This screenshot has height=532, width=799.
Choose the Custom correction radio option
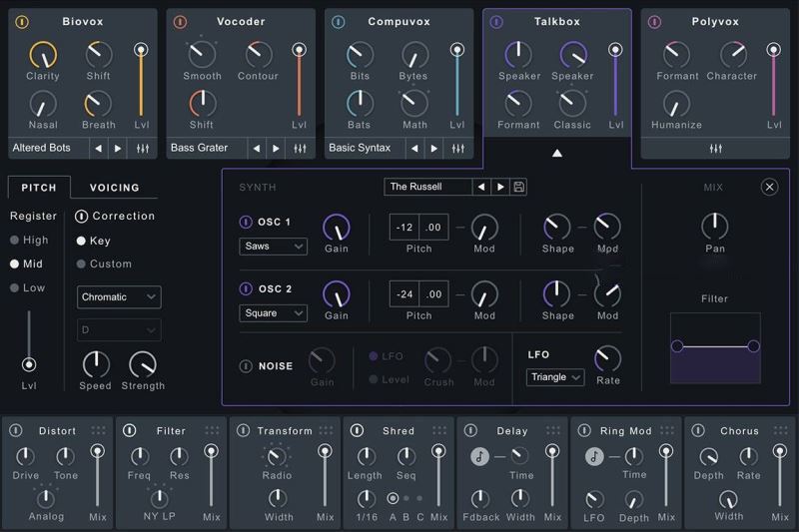click(81, 264)
